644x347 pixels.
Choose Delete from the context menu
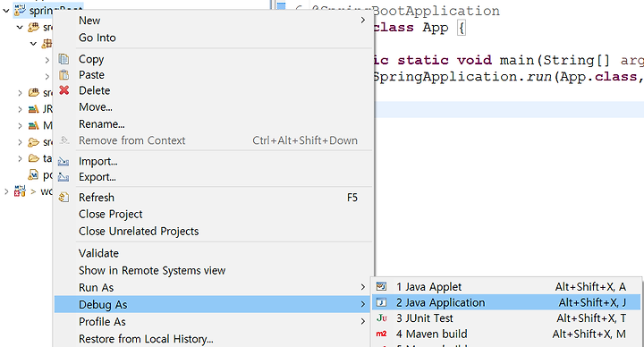214,90
